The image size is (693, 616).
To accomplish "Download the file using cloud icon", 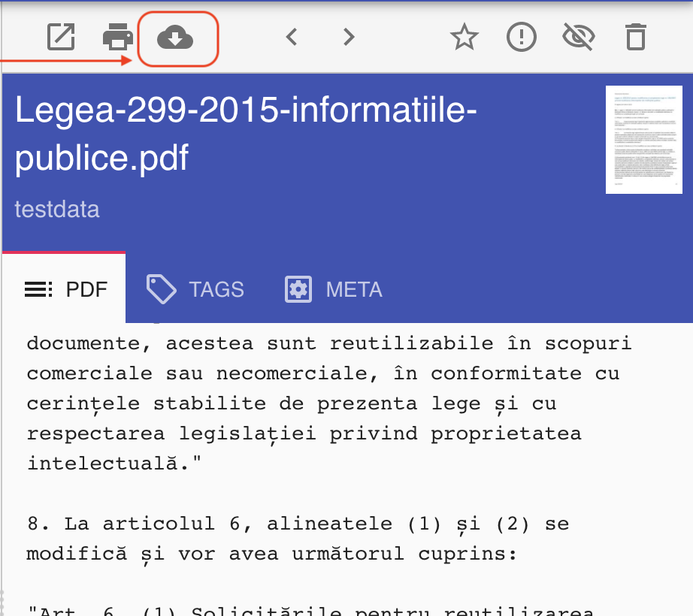I will (176, 37).
